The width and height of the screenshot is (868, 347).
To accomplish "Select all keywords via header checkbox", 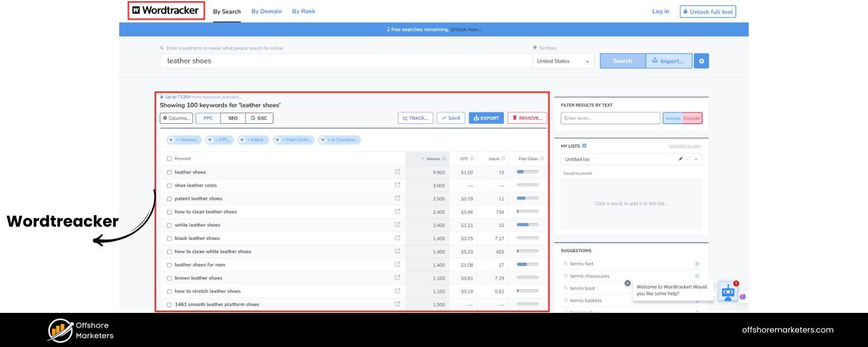I will point(169,158).
